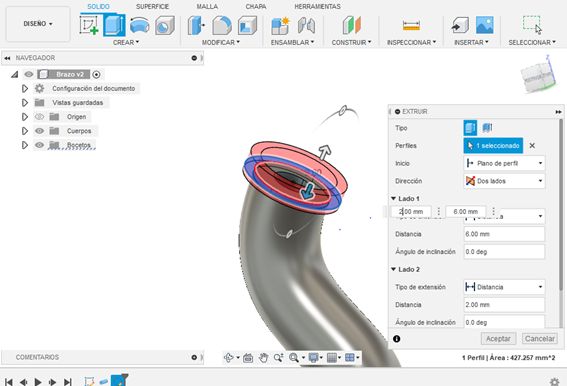The height and width of the screenshot is (386, 567).
Task: Click the info icon in Extruir dialog
Action: 397,339
